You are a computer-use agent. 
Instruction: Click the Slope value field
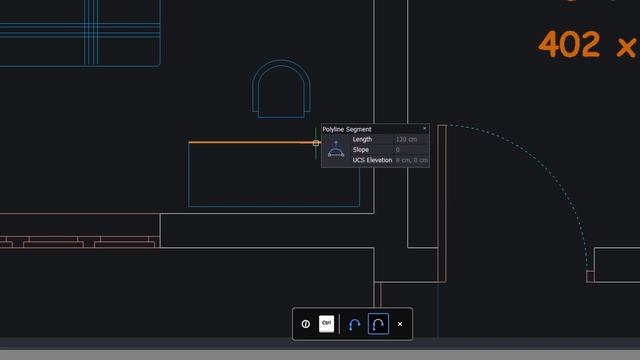point(411,150)
